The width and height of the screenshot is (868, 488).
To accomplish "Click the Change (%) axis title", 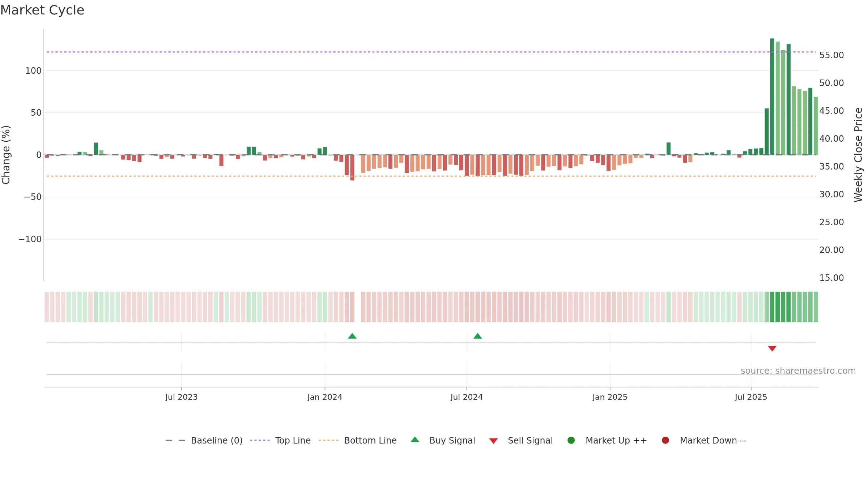I will [6, 155].
